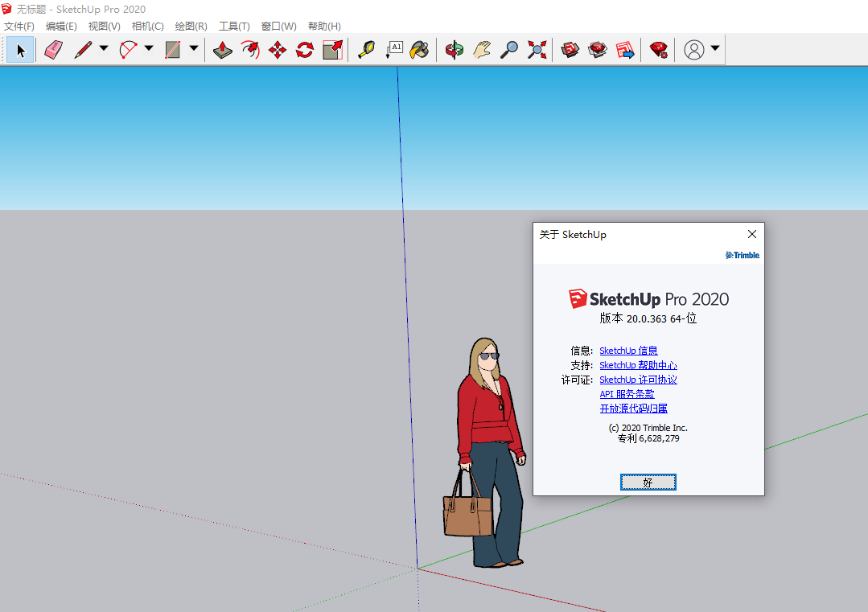Open the SketchUp 帮助中心 link
The height and width of the screenshot is (612, 868).
pos(638,365)
